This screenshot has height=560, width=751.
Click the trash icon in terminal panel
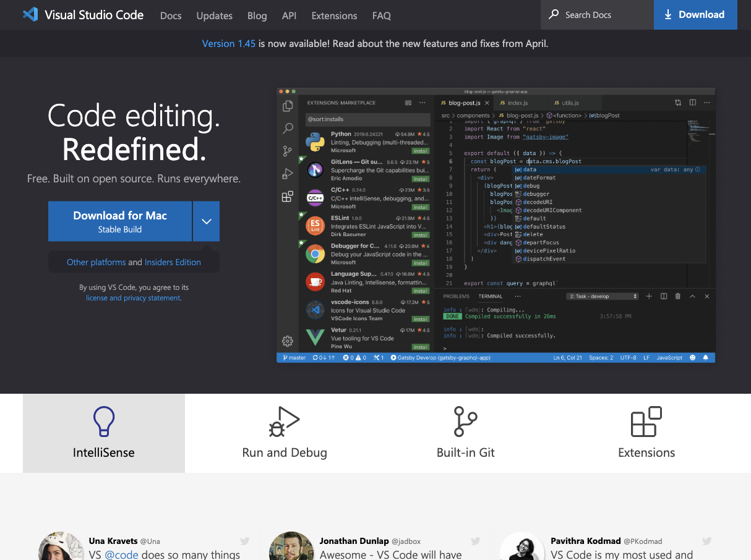coord(678,297)
